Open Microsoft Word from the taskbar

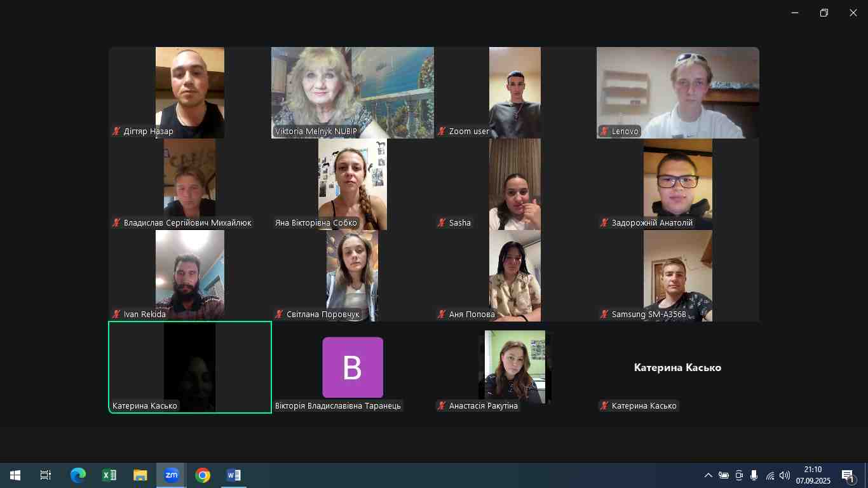[x=234, y=475]
